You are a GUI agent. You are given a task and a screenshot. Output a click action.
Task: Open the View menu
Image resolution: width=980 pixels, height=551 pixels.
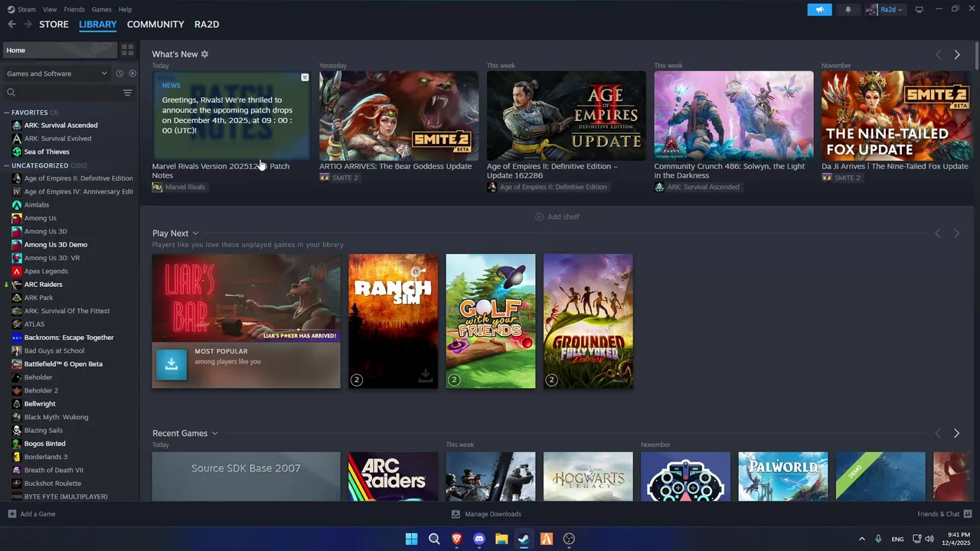coord(50,9)
